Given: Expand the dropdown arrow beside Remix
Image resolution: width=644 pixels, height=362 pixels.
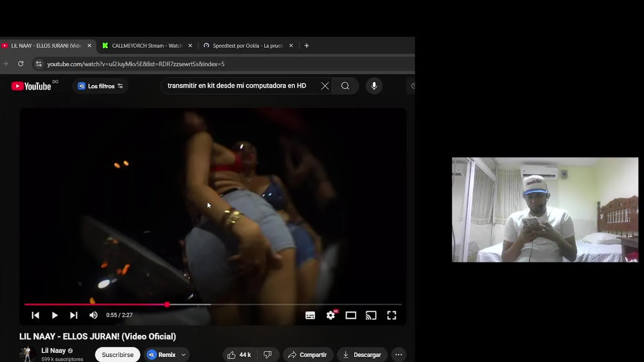Looking at the screenshot, I should pyautogui.click(x=184, y=355).
